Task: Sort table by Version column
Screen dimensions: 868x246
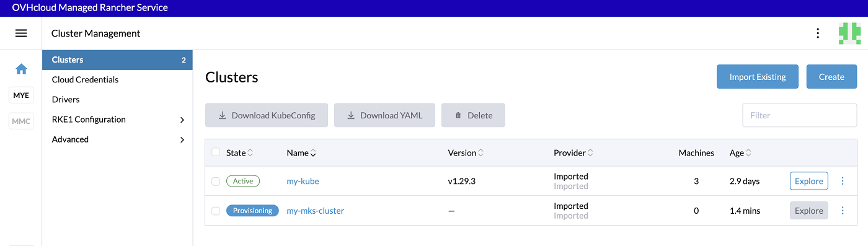Action: coord(466,153)
